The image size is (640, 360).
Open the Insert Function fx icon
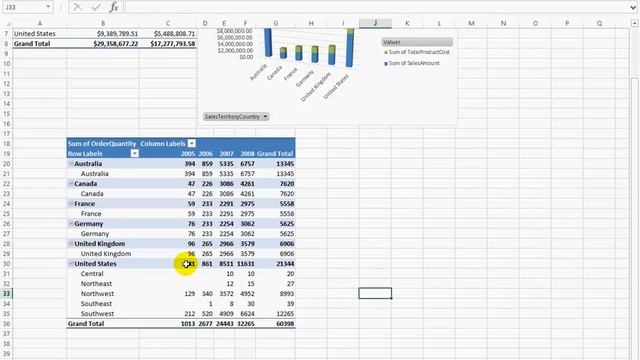coord(114,7)
